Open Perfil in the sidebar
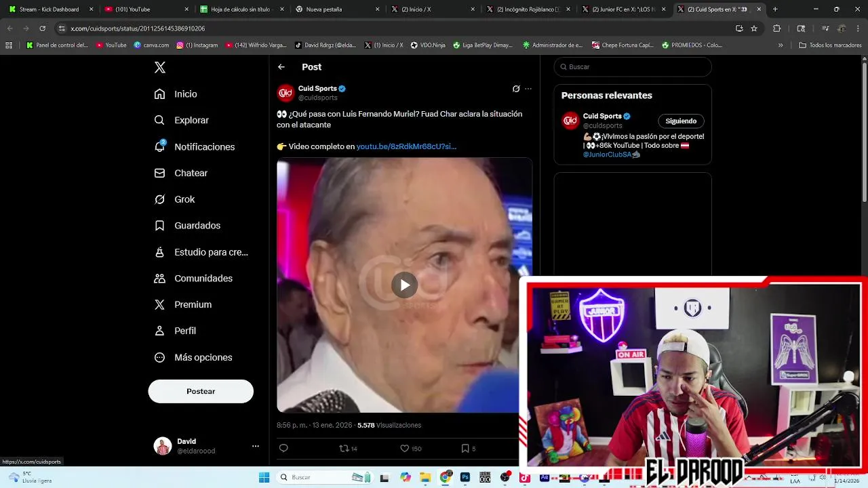This screenshot has width=868, height=488. (x=176, y=331)
